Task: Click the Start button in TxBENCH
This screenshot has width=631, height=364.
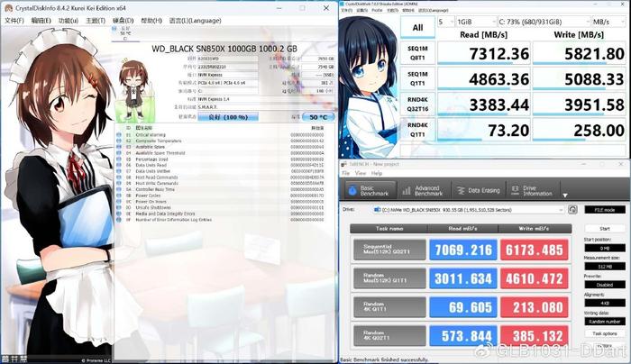Action: point(605,229)
